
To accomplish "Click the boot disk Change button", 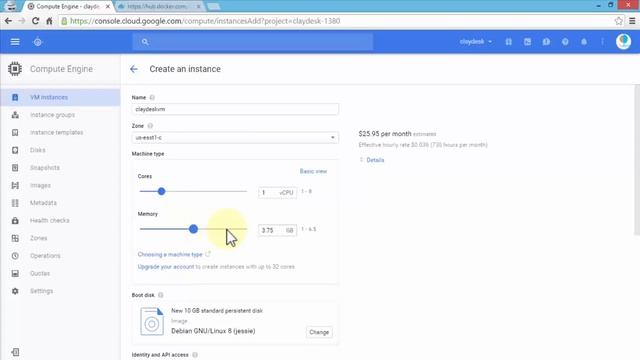I will point(319,332).
